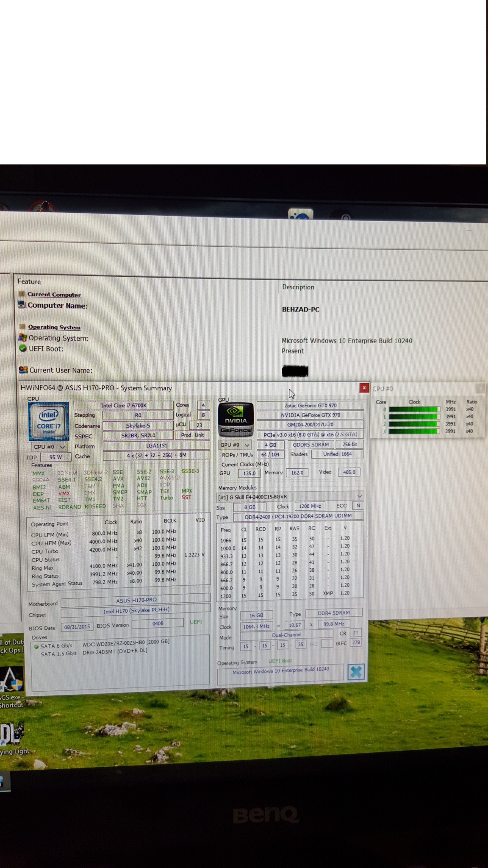The width and height of the screenshot is (488, 868).
Task: Click the Intel H170 chipset field
Action: [x=136, y=611]
